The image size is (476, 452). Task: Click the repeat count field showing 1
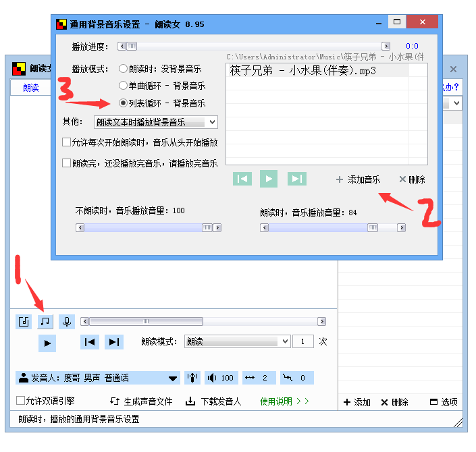(303, 341)
